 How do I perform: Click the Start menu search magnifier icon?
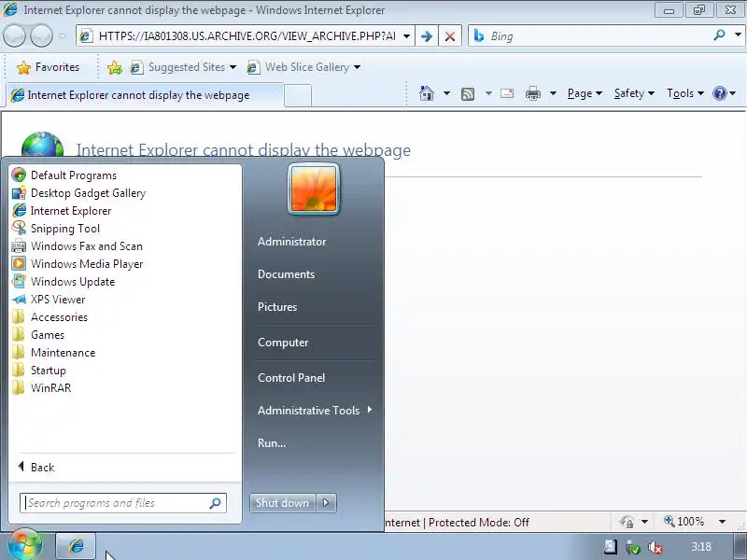pyautogui.click(x=216, y=503)
